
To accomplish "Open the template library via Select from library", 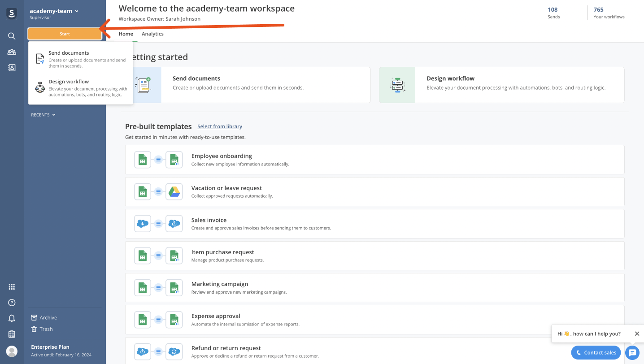I will (x=220, y=126).
